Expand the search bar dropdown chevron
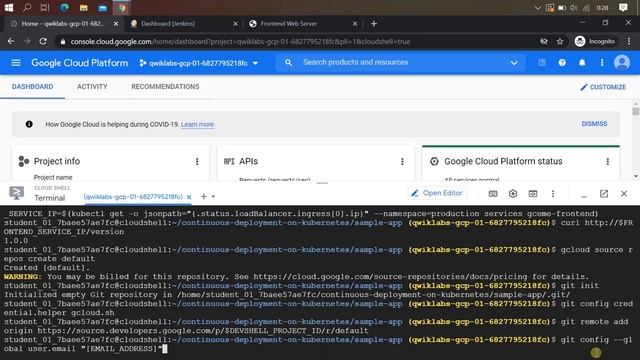640x360 pixels. (x=514, y=63)
